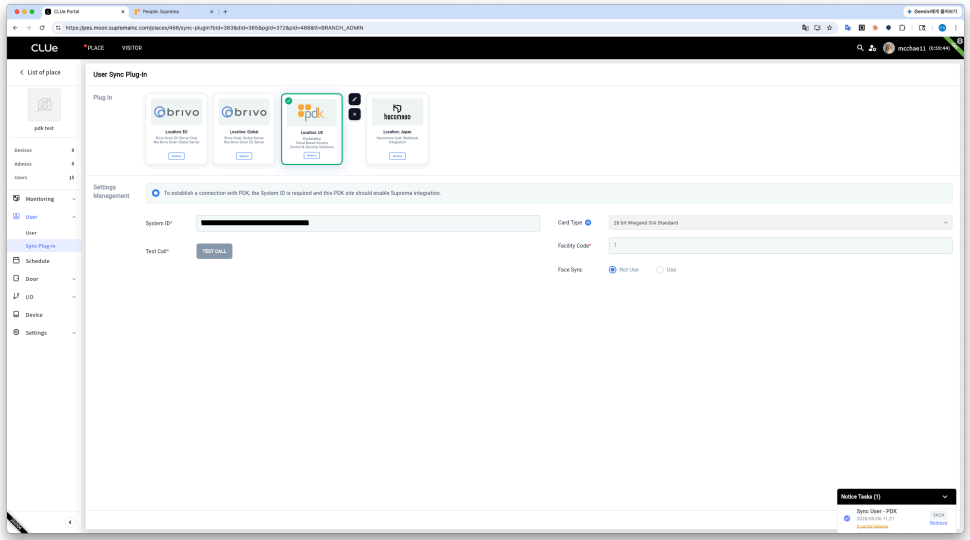Click the browser forward arrow
Image resolution: width=970 pixels, height=540 pixels.
pyautogui.click(x=28, y=28)
